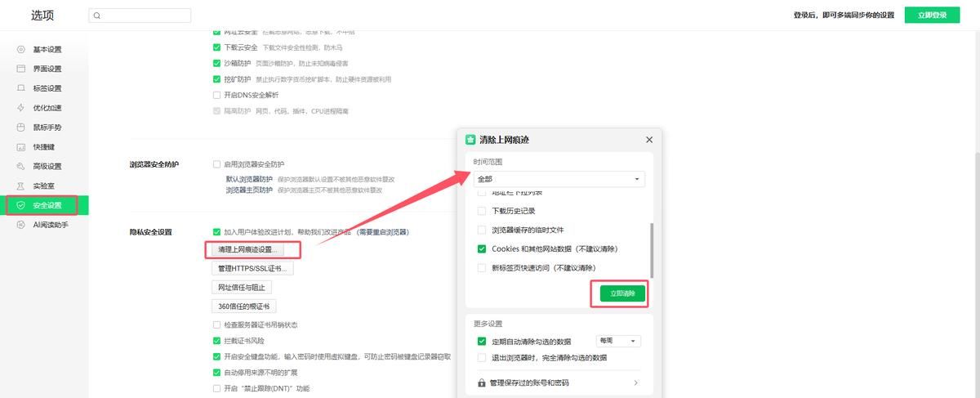Viewport: 980px width, 398px height.
Task: Click the 隐私安全设置 section heading
Action: (x=151, y=232)
